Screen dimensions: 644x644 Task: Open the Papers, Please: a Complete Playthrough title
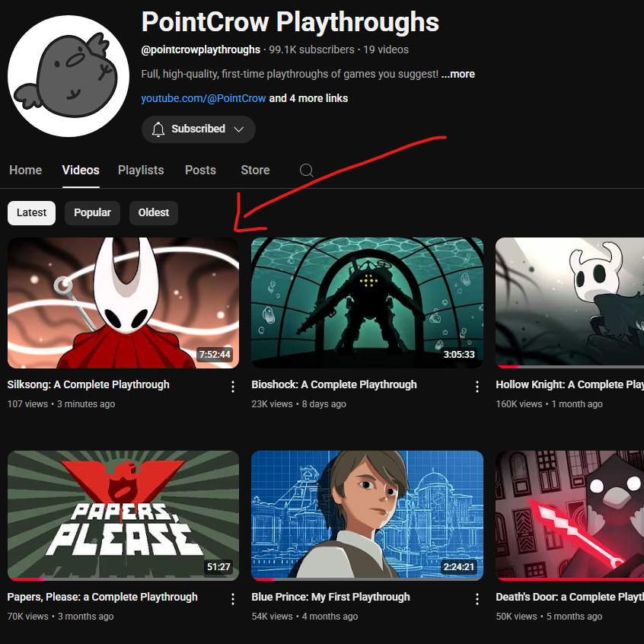pyautogui.click(x=102, y=597)
